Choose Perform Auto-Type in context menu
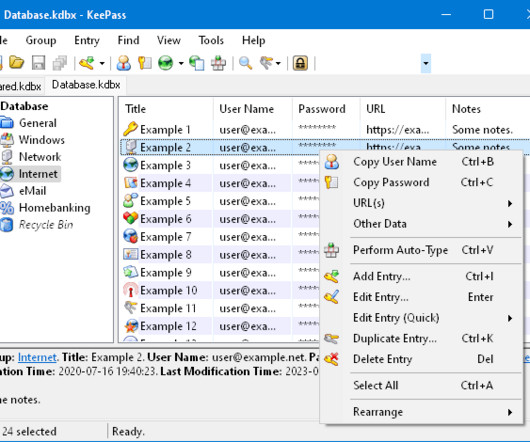The image size is (530, 442). click(x=421, y=250)
